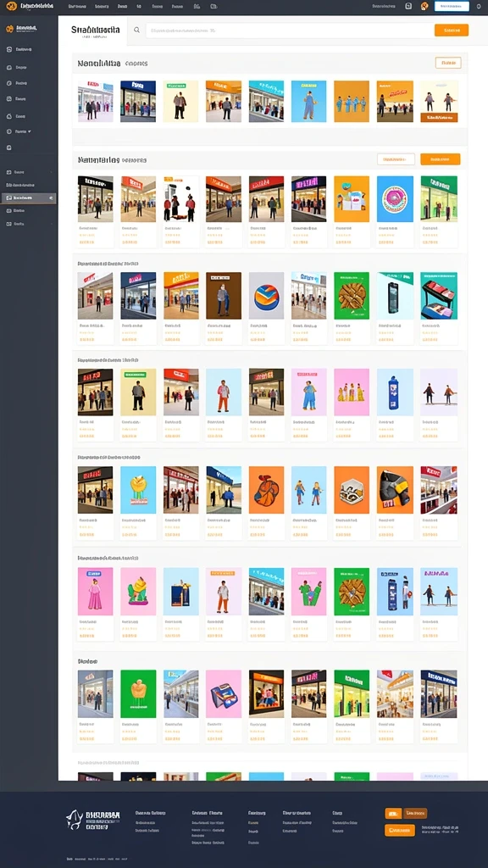Open the orange thumbnail showing stacked boxes

[x=352, y=198]
